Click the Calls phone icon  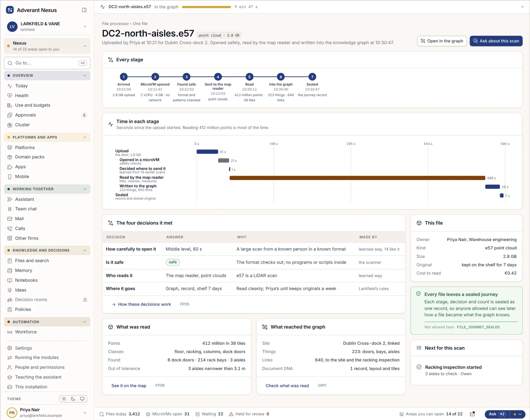tap(10, 229)
